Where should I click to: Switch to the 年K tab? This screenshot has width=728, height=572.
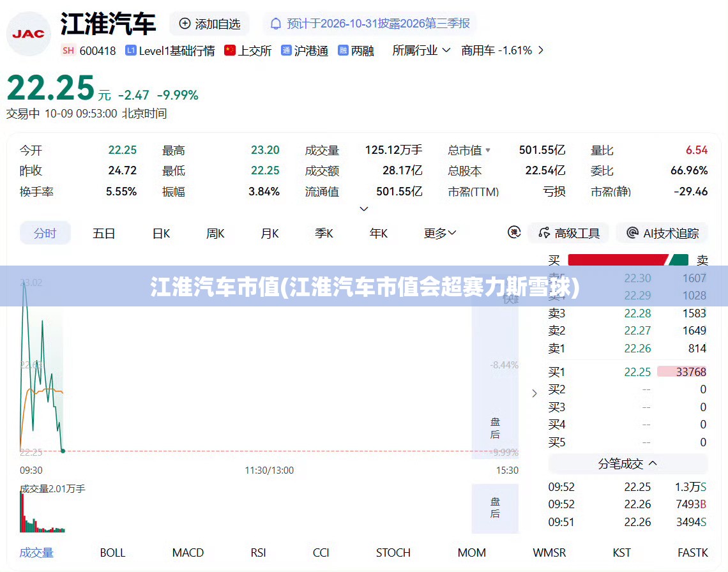[379, 233]
